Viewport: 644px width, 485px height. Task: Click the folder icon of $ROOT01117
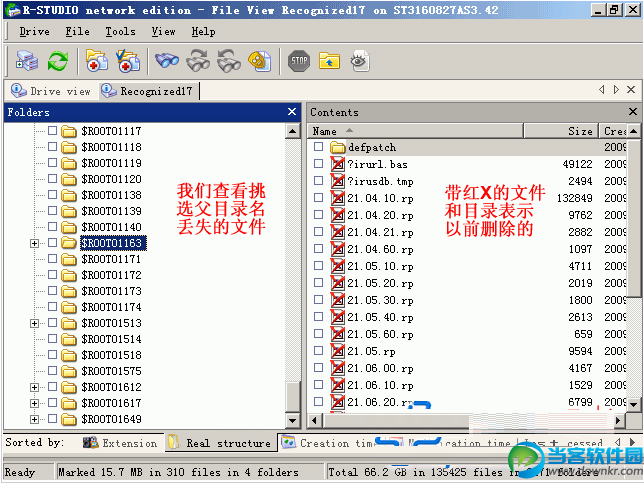click(x=69, y=131)
